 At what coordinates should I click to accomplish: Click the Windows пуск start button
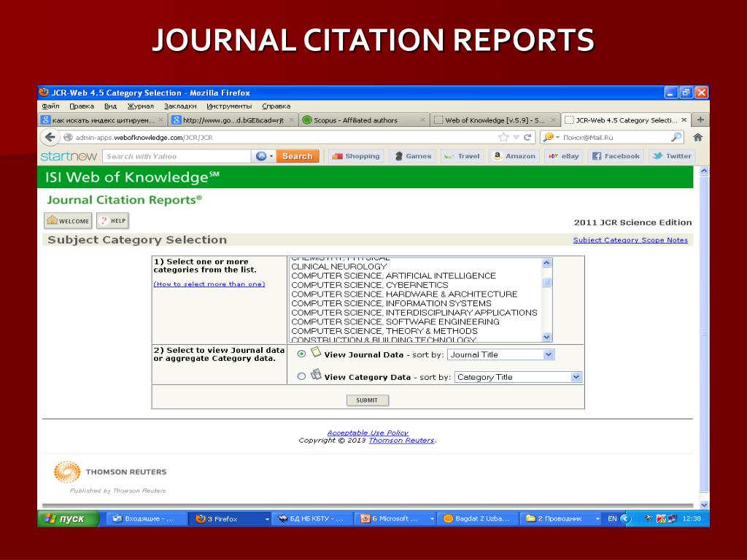(69, 518)
